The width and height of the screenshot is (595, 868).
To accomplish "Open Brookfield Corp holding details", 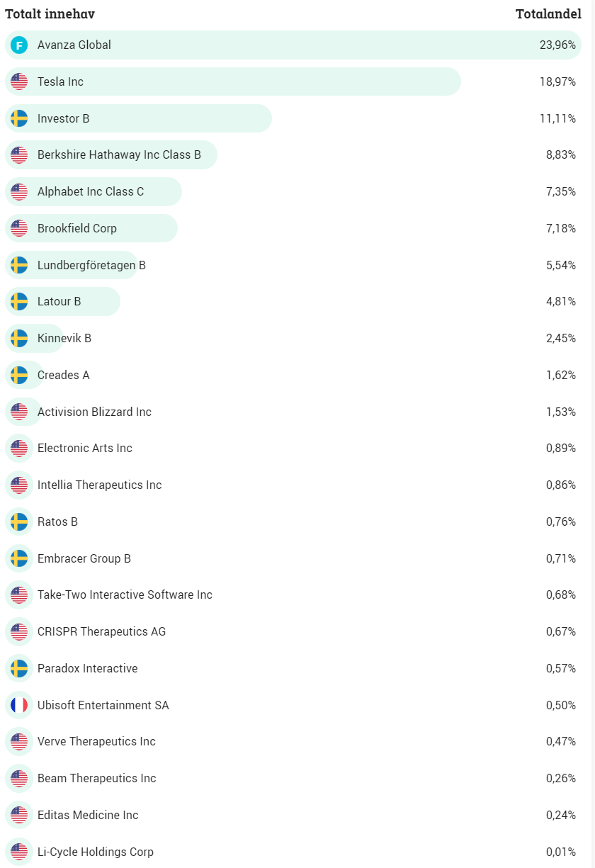I will 77,229.
